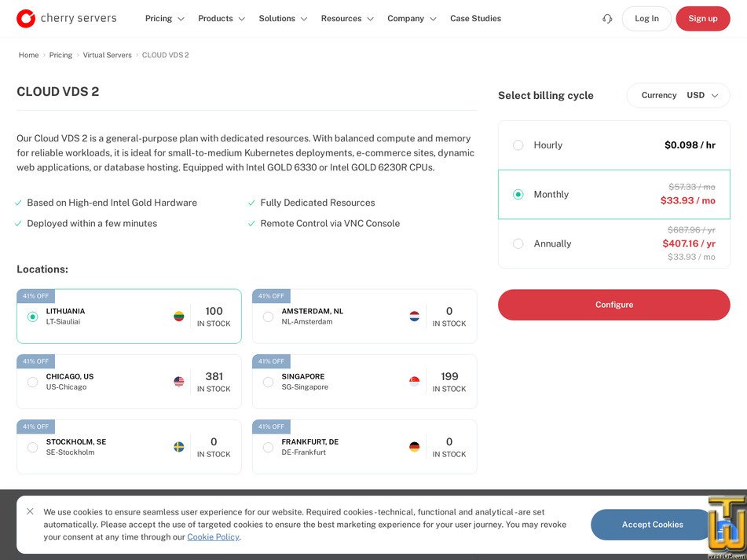Click the Germany flag icon
Screen dimensions: 747x560
point(415,447)
